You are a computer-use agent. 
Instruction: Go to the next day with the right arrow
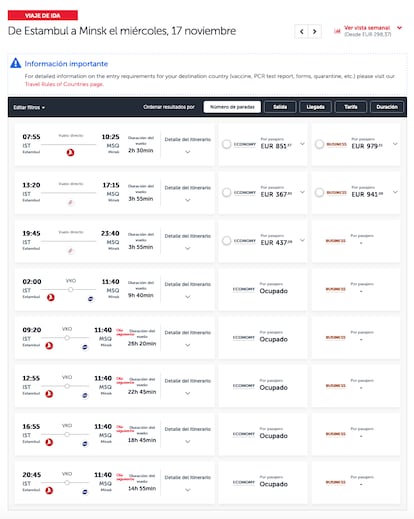click(x=314, y=32)
